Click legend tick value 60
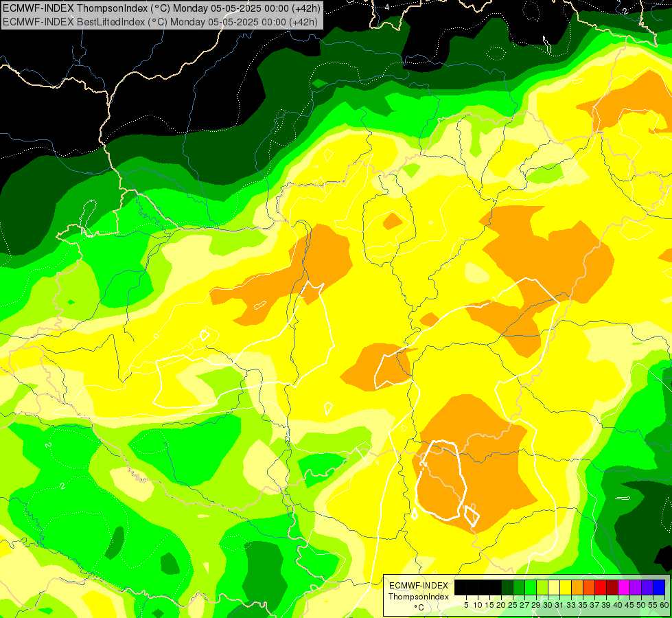Viewport: 672px width, 618px height. [x=664, y=605]
